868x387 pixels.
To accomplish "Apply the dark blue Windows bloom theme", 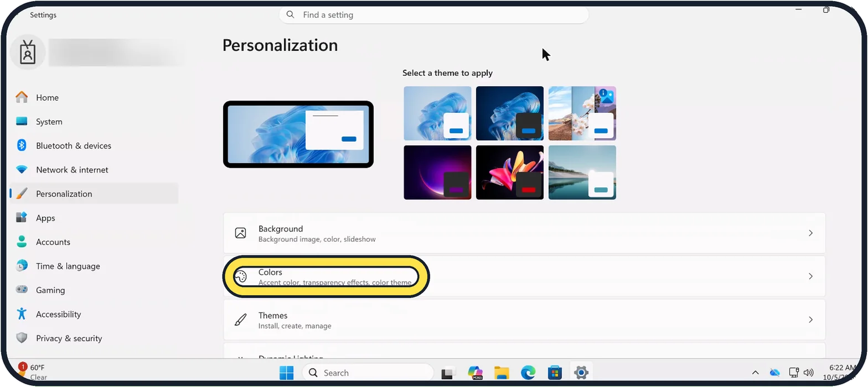I will point(510,113).
